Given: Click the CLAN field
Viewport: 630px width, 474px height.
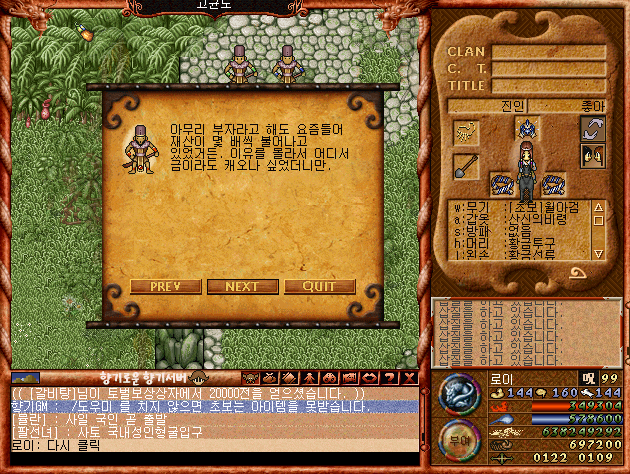Looking at the screenshot, I should (x=549, y=52).
